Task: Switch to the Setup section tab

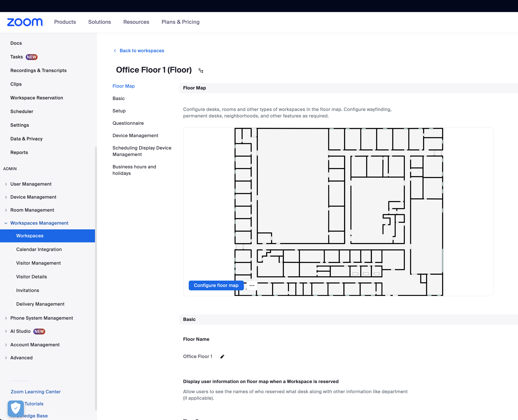Action: pyautogui.click(x=119, y=111)
